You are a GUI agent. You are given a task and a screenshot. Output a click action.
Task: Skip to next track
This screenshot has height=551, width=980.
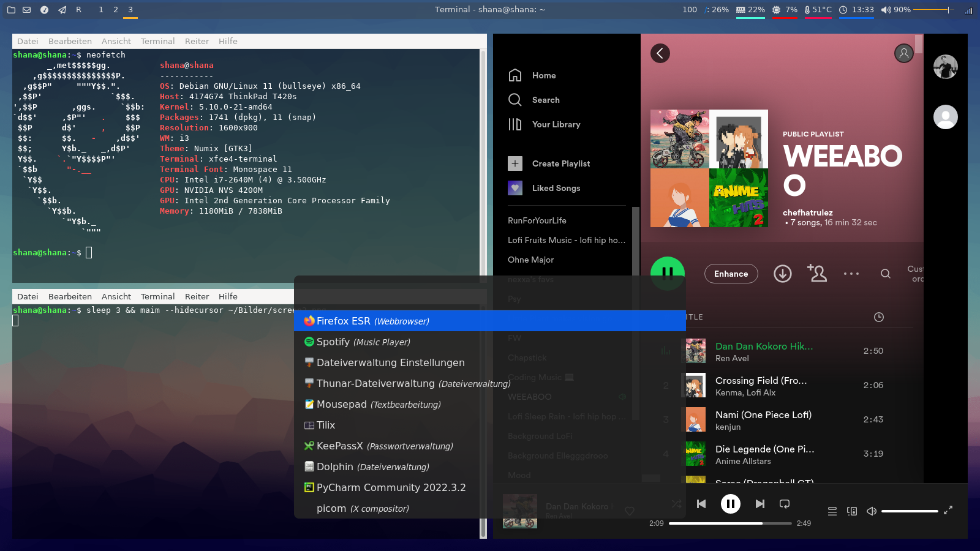coord(760,504)
